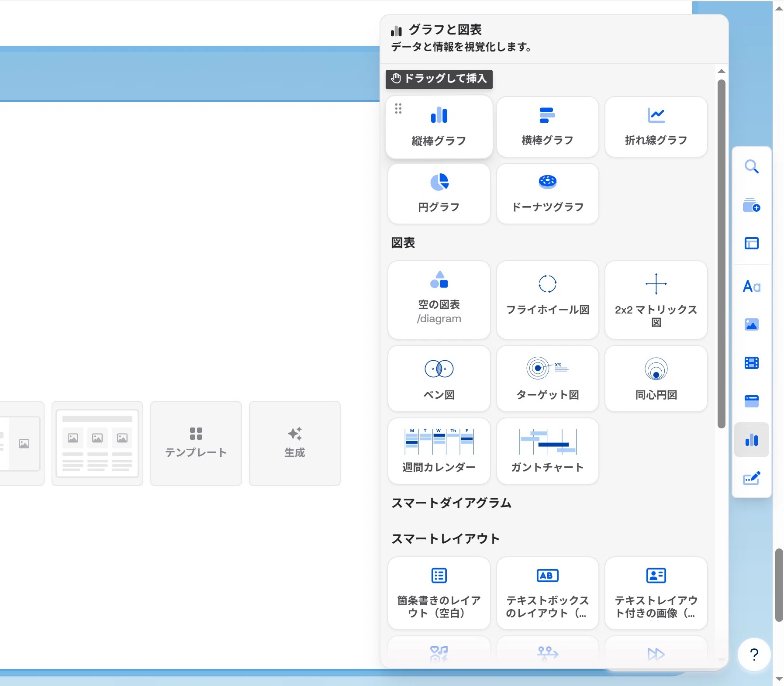Add a ドーナツグラフ donut chart
784x686 pixels.
[547, 193]
